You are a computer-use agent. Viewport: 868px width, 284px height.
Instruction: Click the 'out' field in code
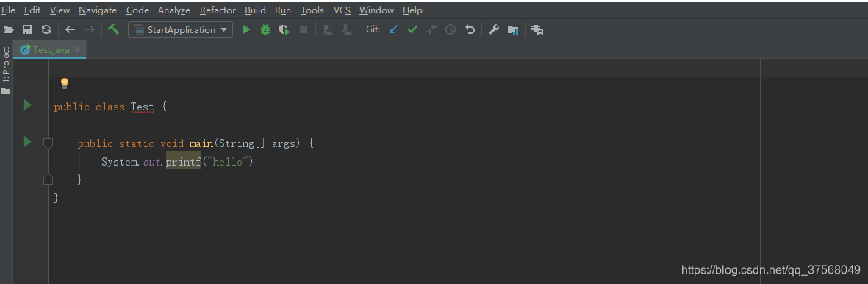coord(151,162)
